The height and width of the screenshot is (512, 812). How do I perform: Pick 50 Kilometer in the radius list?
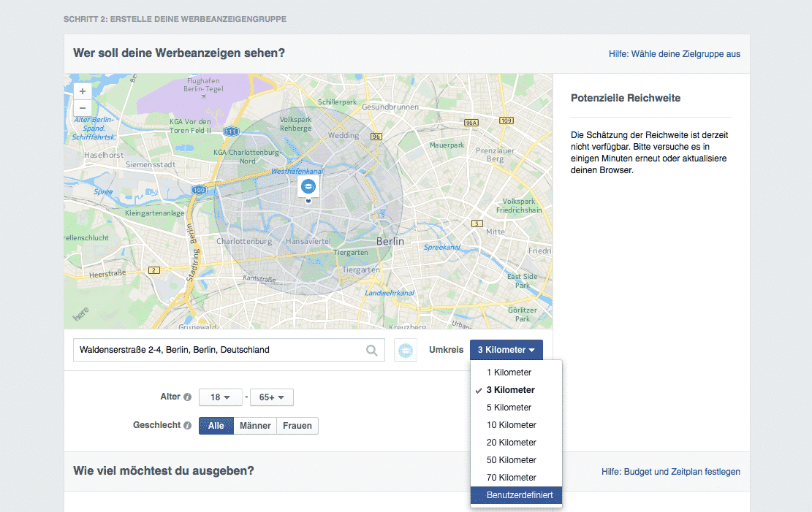[512, 460]
